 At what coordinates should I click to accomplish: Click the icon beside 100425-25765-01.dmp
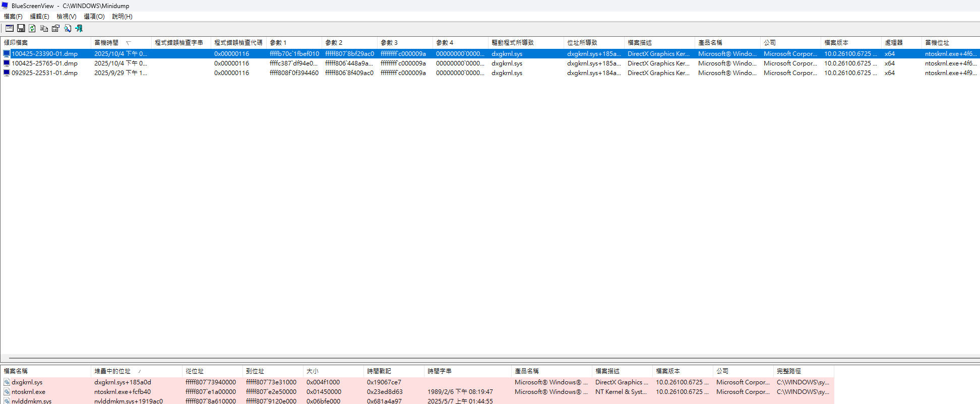(x=7, y=63)
